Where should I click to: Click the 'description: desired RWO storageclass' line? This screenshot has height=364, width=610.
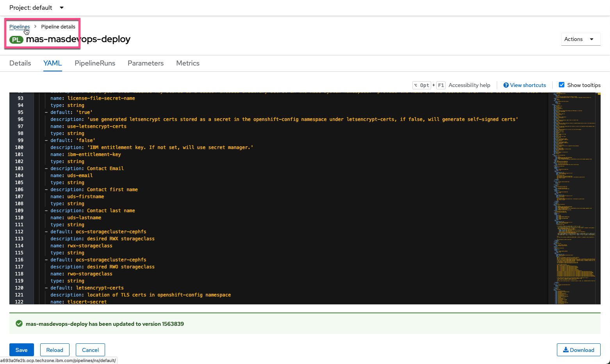102,267
